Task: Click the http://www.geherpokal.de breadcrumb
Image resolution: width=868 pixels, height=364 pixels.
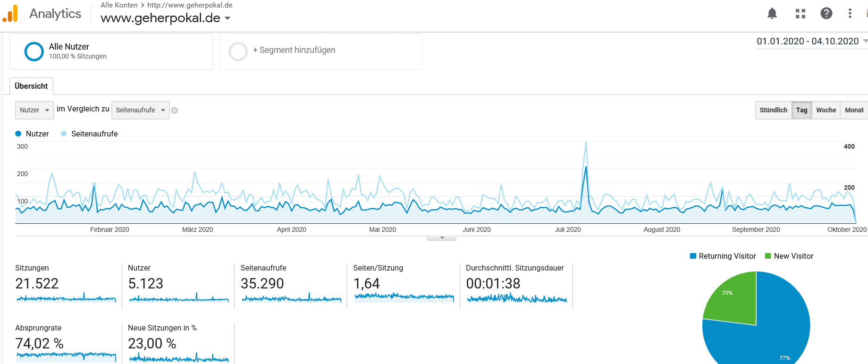Action: (x=190, y=5)
